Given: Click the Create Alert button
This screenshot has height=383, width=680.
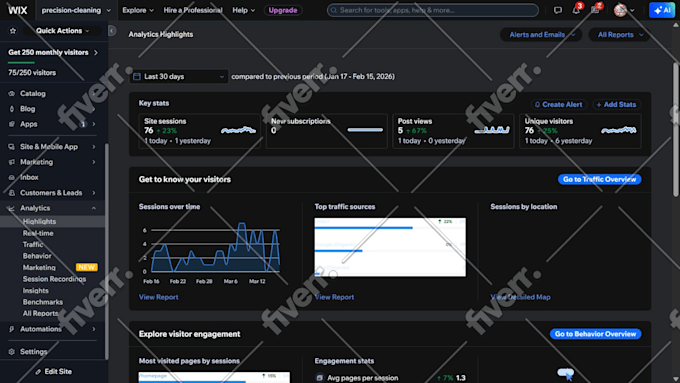Looking at the screenshot, I should (559, 105).
